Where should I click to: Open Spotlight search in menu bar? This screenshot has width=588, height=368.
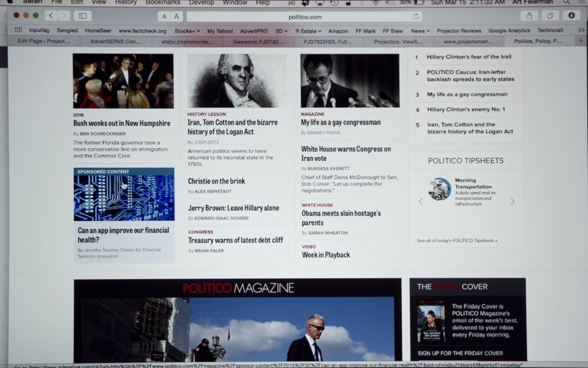click(566, 2)
